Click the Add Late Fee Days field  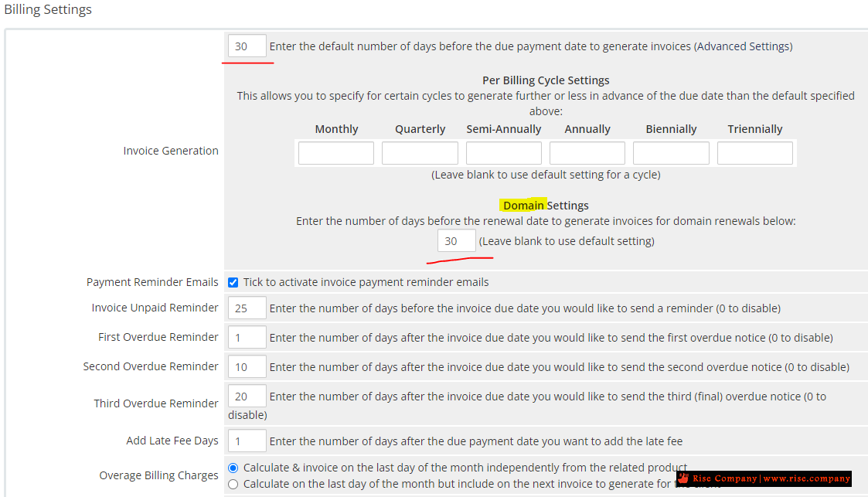247,441
